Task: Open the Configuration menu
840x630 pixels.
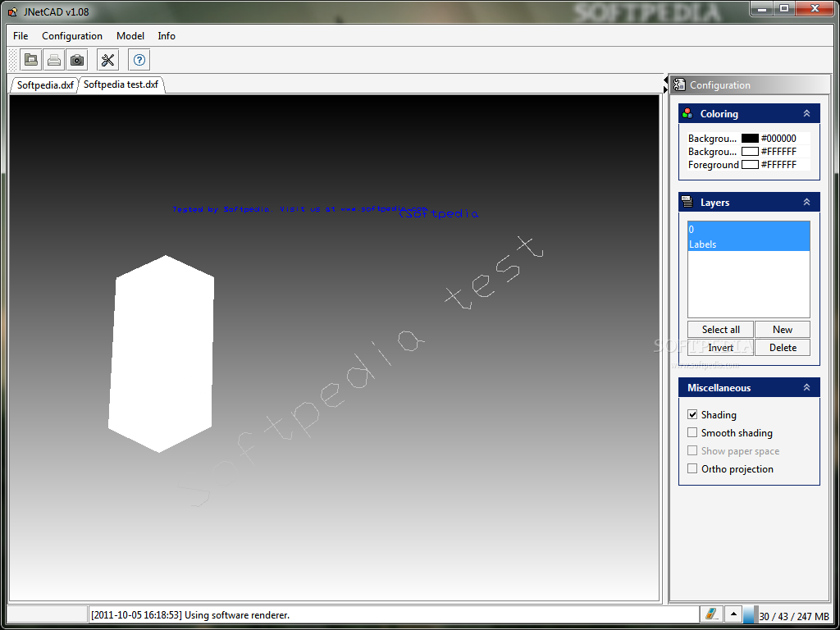Action: (x=72, y=36)
